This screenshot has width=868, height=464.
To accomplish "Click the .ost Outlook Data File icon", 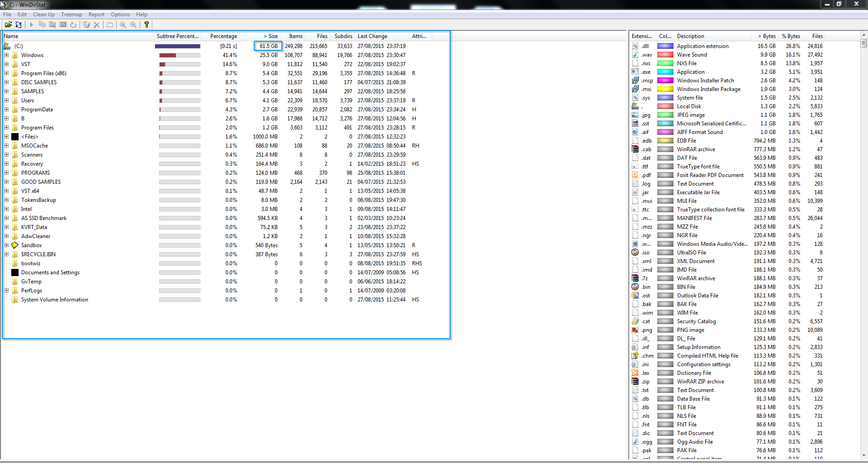I will pos(635,296).
